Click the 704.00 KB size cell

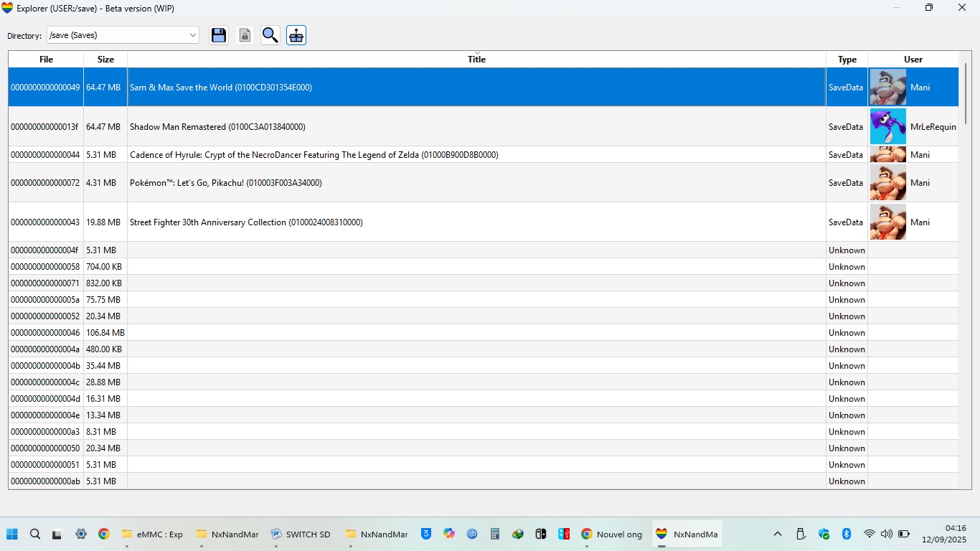(105, 267)
